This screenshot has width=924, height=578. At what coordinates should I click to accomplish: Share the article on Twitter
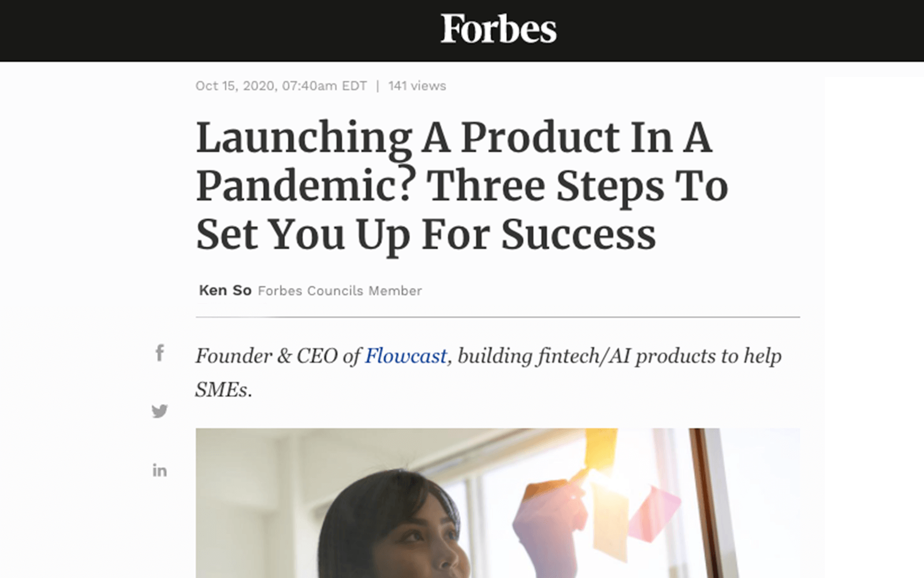tap(159, 411)
